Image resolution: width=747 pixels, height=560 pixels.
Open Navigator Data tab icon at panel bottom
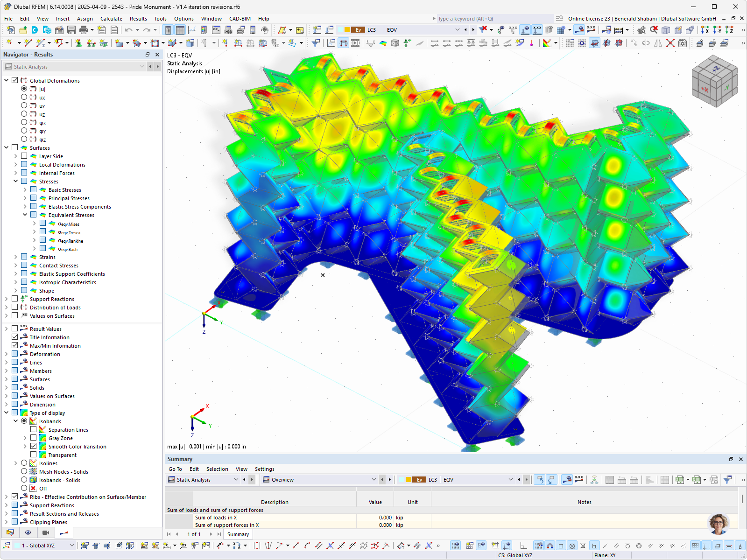10,532
